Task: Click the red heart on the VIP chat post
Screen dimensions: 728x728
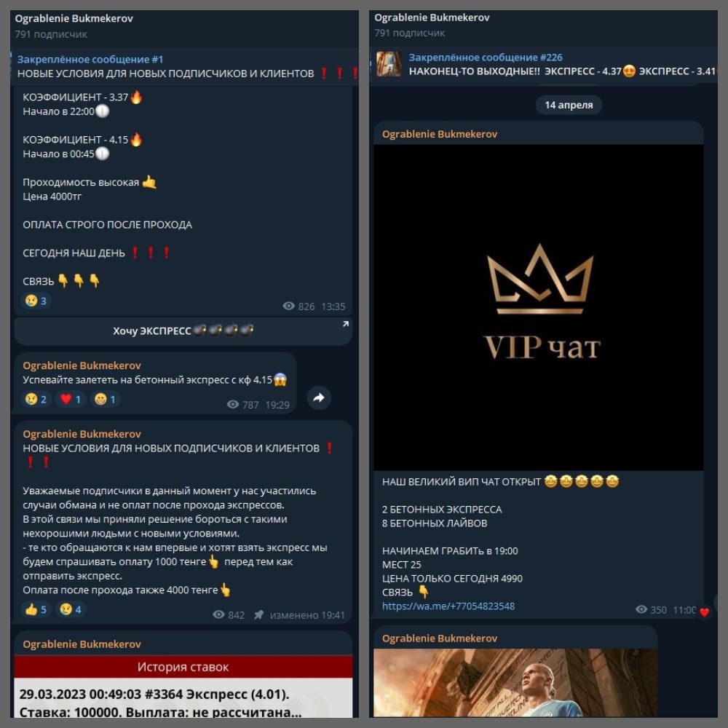Action: (x=704, y=612)
